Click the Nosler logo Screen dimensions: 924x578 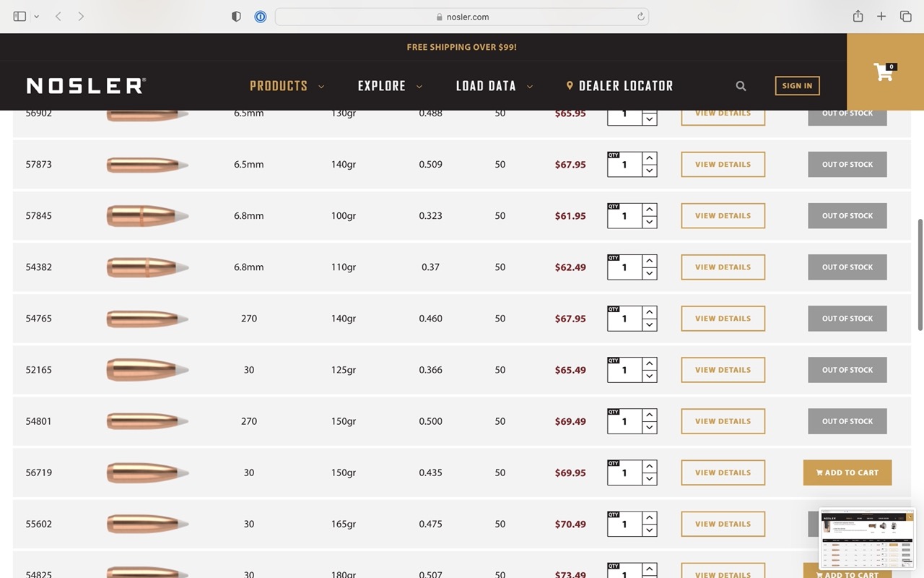tap(86, 86)
